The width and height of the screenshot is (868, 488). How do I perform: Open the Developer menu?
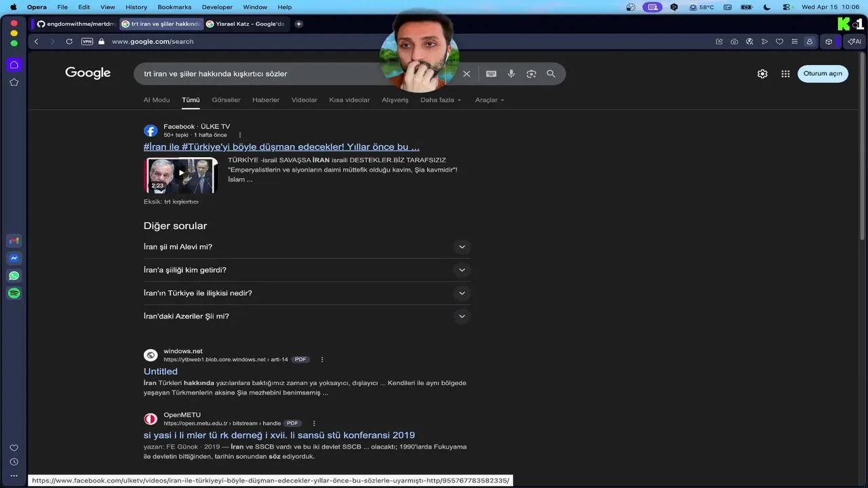tap(217, 7)
